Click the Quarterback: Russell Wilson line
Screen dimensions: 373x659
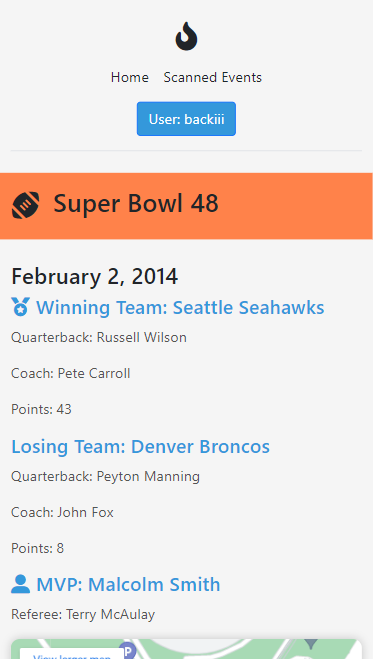(99, 337)
